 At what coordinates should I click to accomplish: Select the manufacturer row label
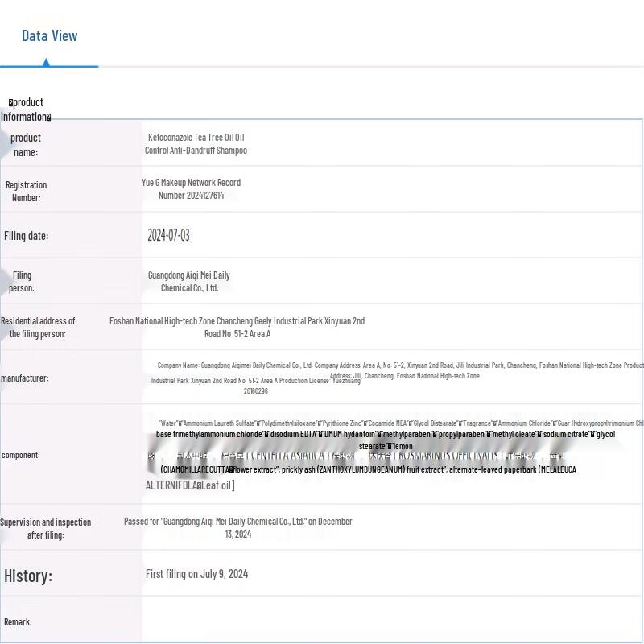(24, 378)
